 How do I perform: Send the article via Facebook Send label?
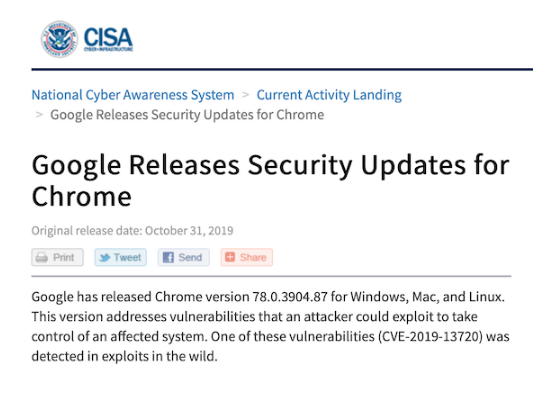[190, 258]
